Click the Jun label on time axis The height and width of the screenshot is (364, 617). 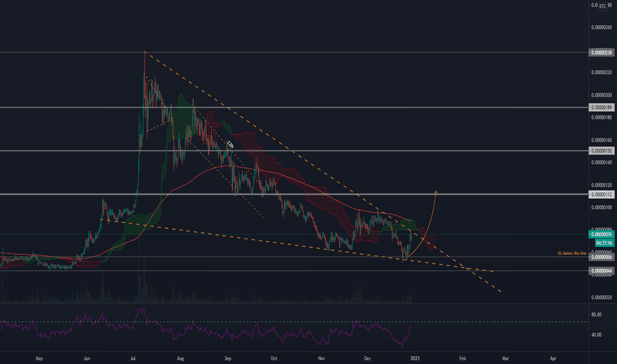coord(87,359)
